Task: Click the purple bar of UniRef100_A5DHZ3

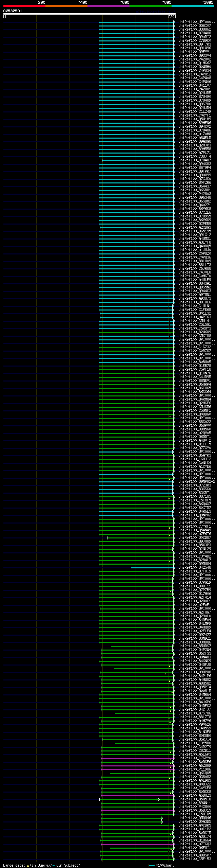Action: point(138,796)
